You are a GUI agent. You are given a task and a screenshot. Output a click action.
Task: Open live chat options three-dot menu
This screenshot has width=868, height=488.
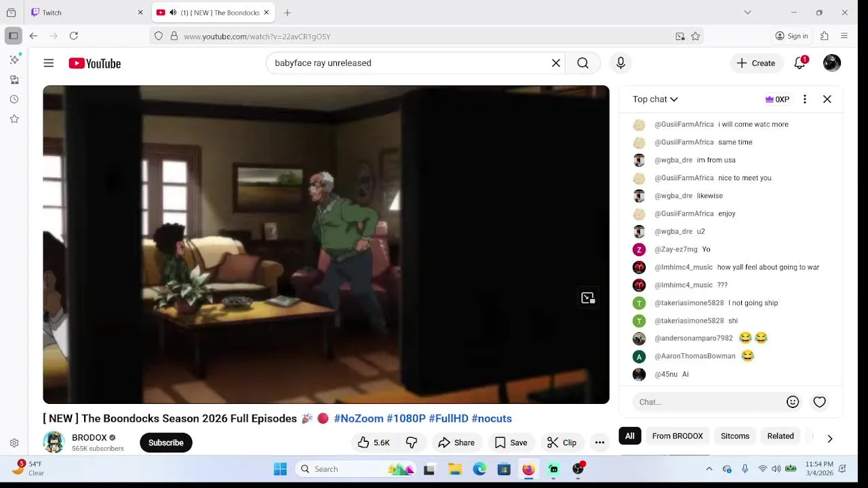tap(805, 99)
